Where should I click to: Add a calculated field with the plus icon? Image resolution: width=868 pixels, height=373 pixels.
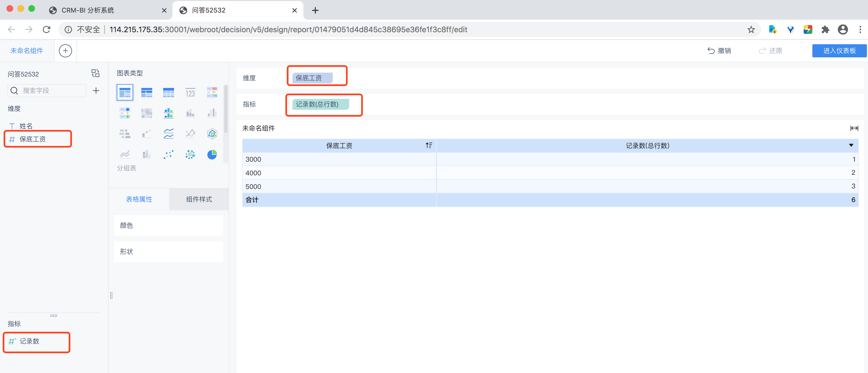pyautogui.click(x=96, y=91)
